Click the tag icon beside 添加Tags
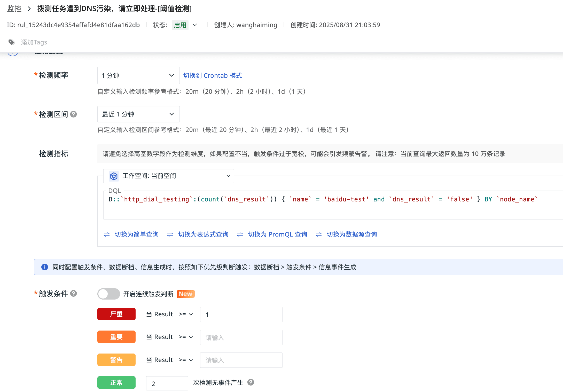The height and width of the screenshot is (392, 563). (12, 42)
